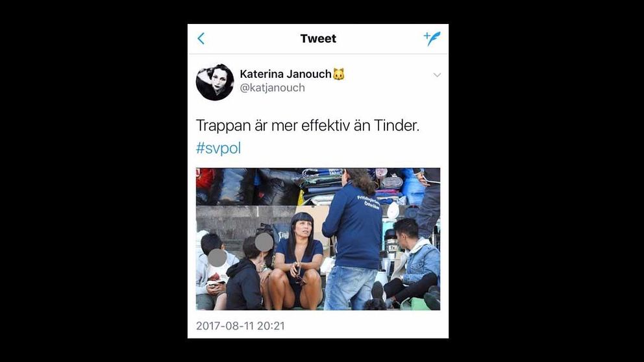The image size is (644, 362).
Task: Click the Tweet header title
Action: click(x=318, y=38)
